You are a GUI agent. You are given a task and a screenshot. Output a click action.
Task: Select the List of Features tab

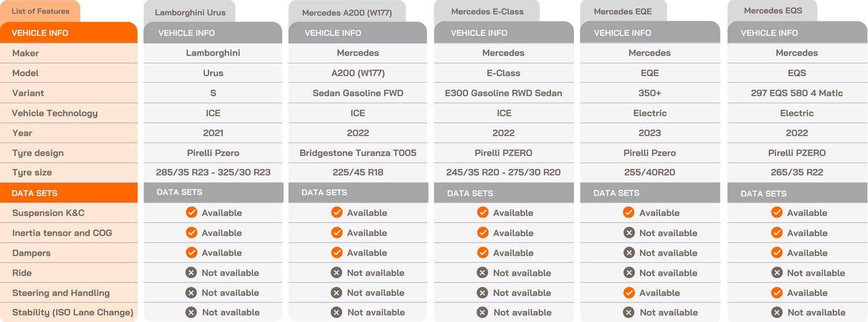coord(41,11)
